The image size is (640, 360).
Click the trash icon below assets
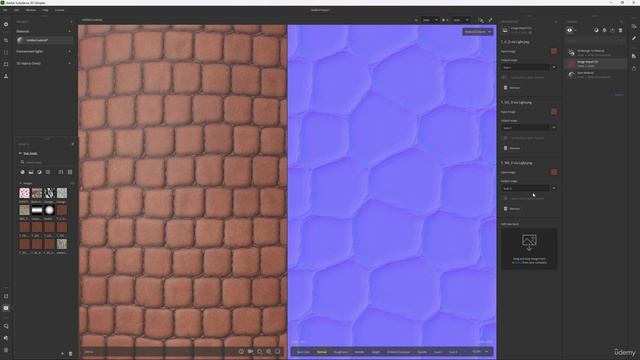[x=70, y=353]
